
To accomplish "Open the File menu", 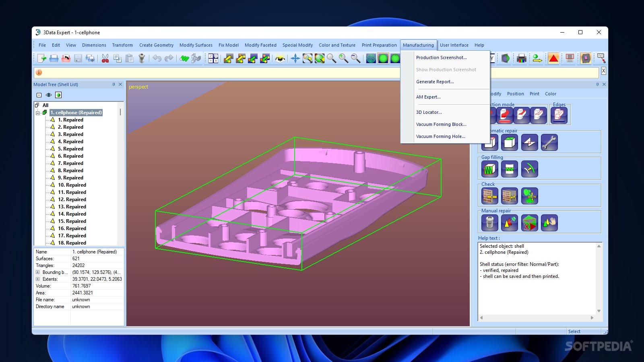I will point(42,45).
